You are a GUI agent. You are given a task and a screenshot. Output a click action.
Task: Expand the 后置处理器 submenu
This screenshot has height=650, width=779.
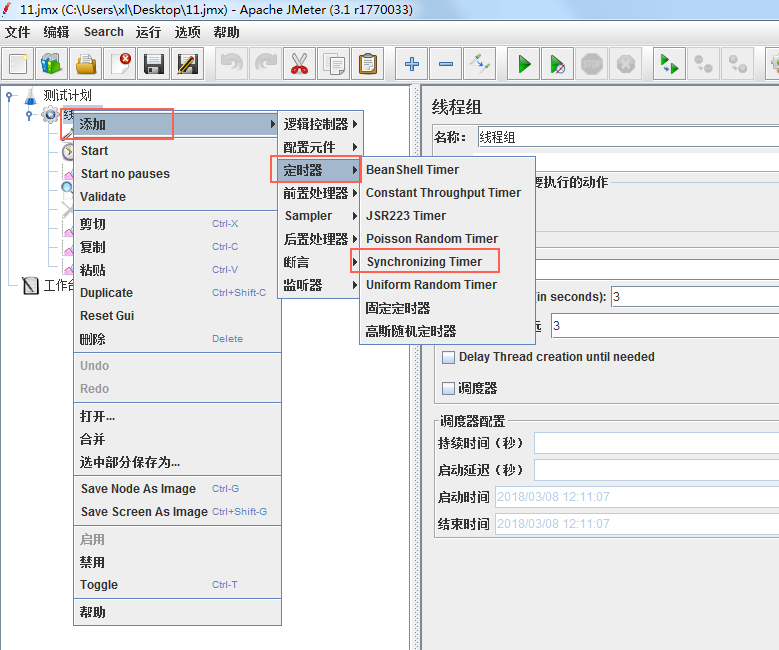320,239
